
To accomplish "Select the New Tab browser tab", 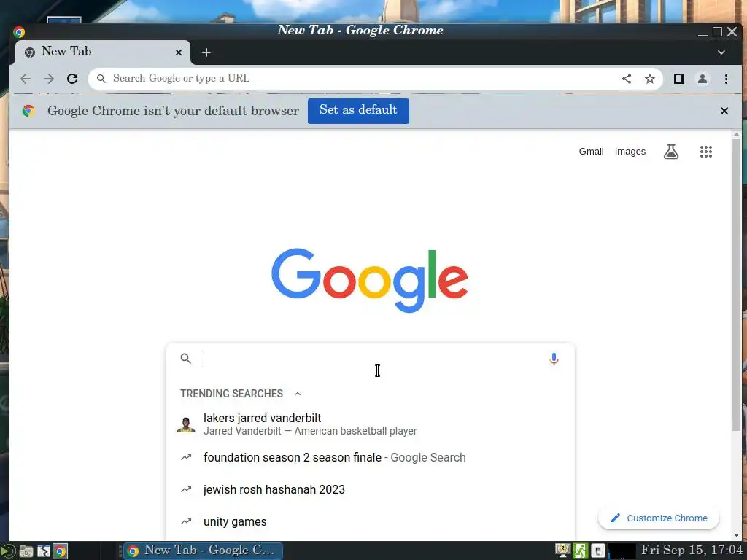I will tap(102, 52).
